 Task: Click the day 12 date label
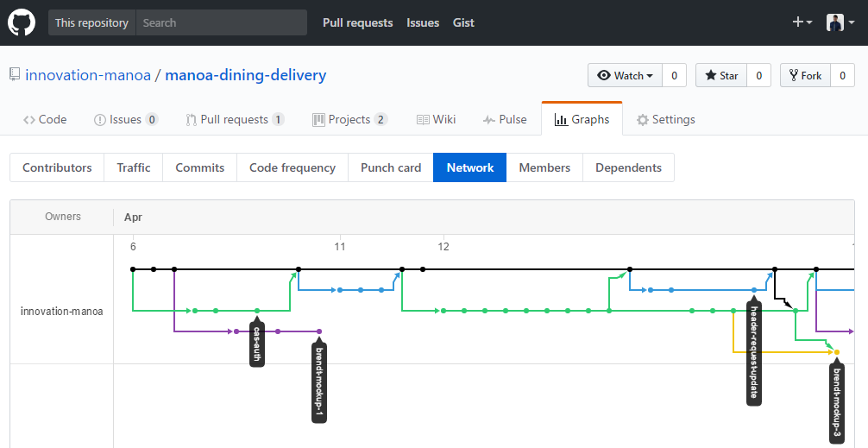(443, 246)
